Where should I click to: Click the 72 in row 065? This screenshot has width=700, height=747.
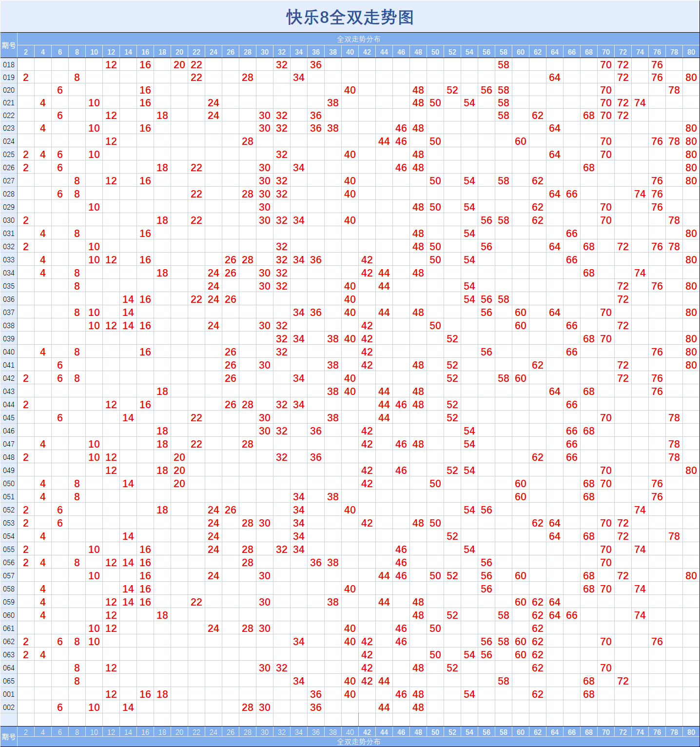[623, 681]
